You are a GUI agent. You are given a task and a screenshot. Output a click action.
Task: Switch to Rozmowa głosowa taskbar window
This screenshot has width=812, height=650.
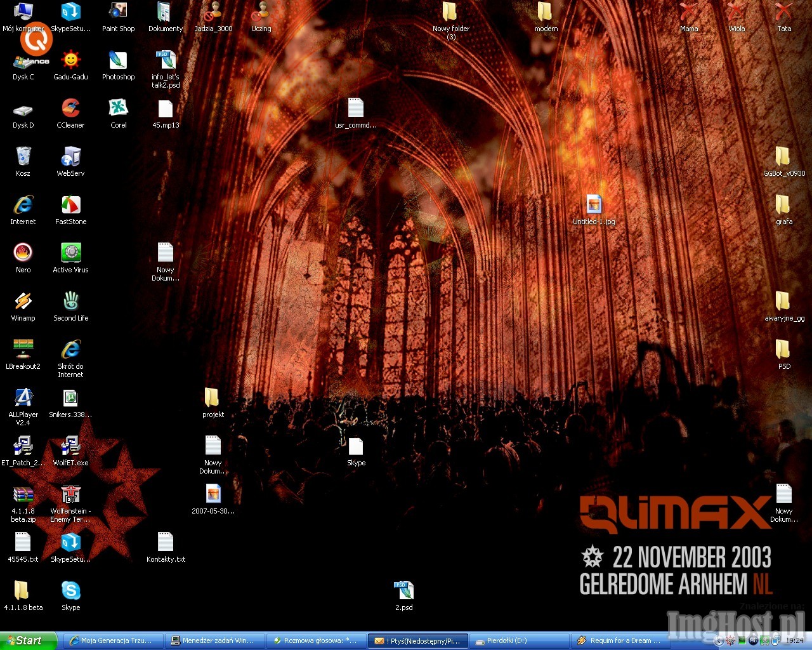pos(316,641)
